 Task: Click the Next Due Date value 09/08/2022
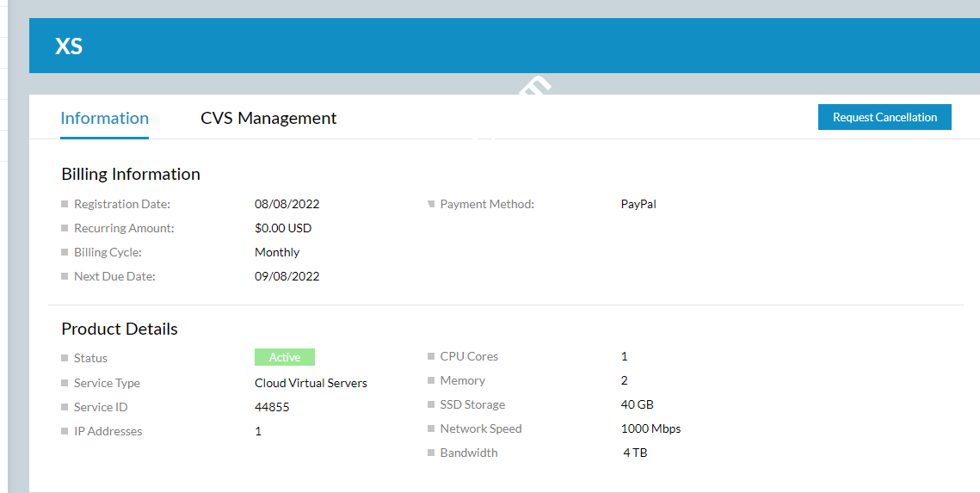click(x=287, y=276)
